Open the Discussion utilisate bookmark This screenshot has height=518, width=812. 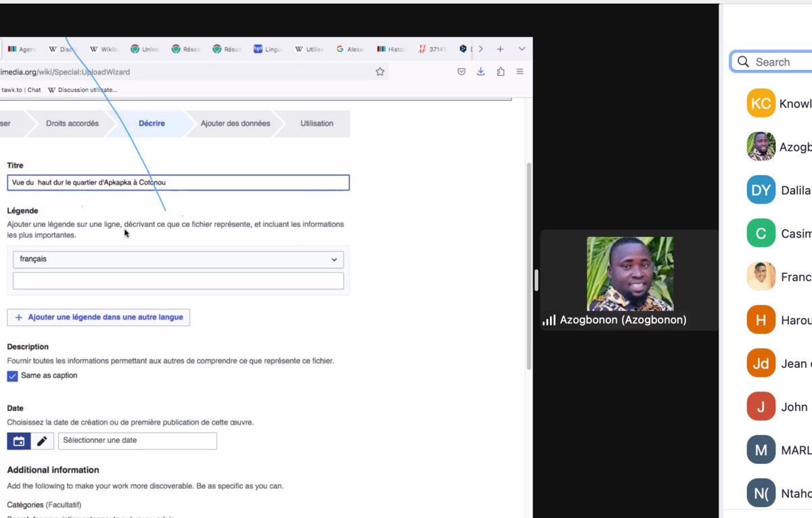tap(83, 90)
